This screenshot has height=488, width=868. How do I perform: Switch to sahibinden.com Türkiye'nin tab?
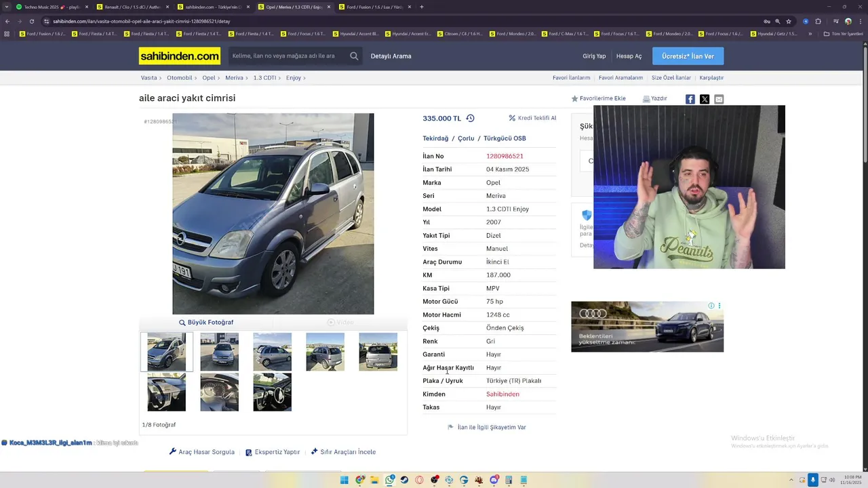(x=214, y=7)
